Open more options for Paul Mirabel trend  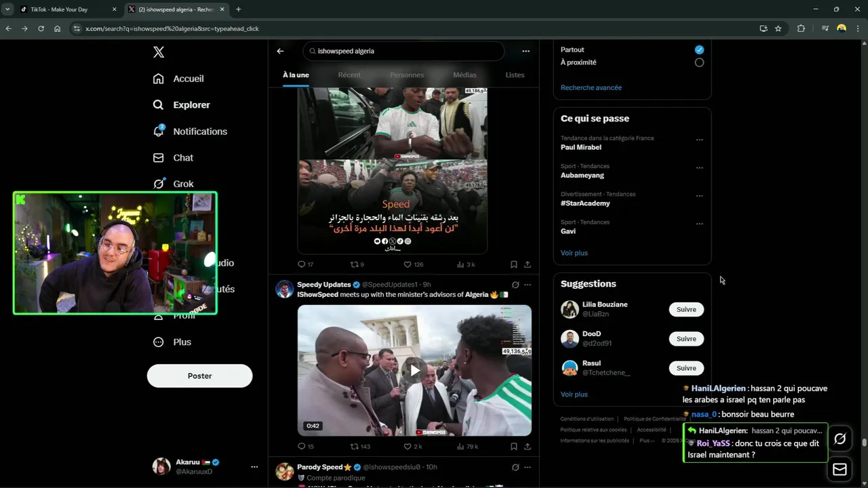point(699,140)
